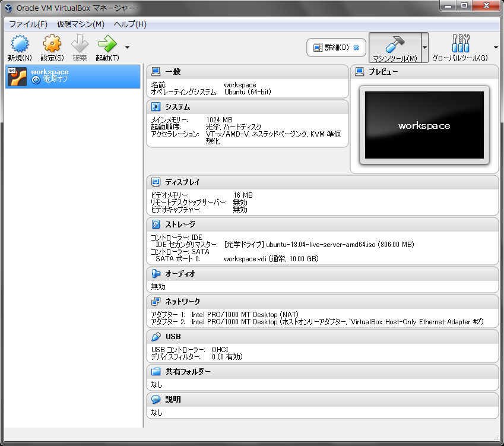Click the オーディオ speaker icon

pyautogui.click(x=156, y=274)
